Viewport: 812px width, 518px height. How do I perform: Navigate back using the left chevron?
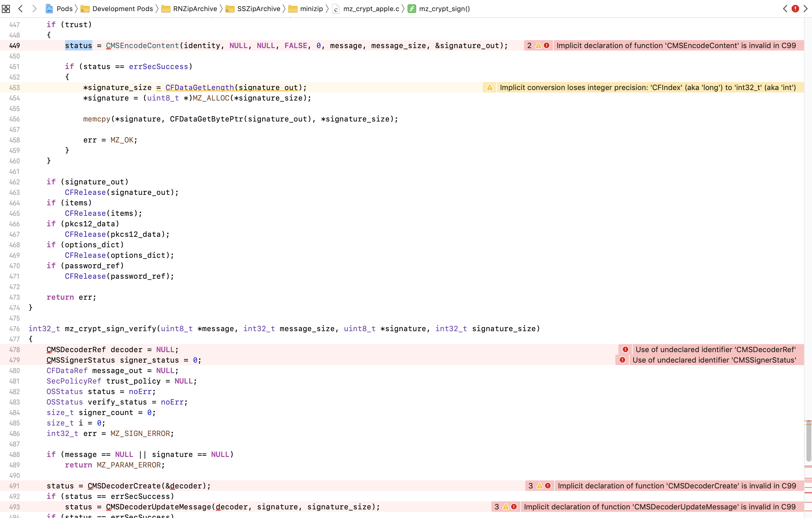click(21, 9)
